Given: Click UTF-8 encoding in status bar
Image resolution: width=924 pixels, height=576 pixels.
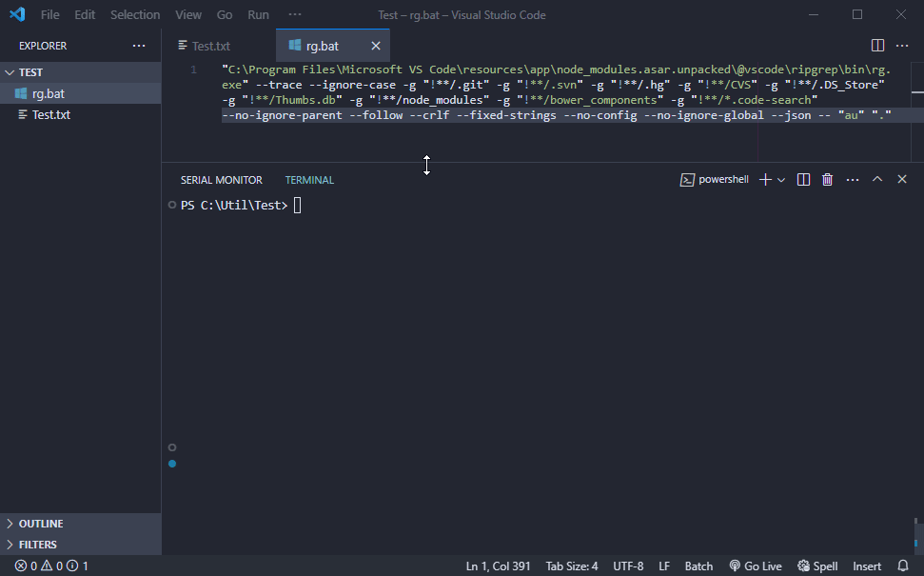Looking at the screenshot, I should tap(628, 566).
